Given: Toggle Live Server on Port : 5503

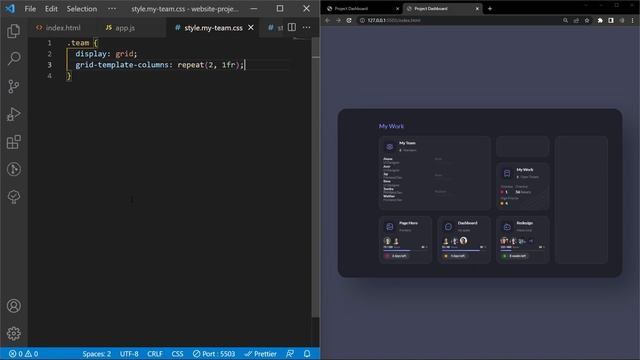Looking at the screenshot, I should click(x=214, y=353).
